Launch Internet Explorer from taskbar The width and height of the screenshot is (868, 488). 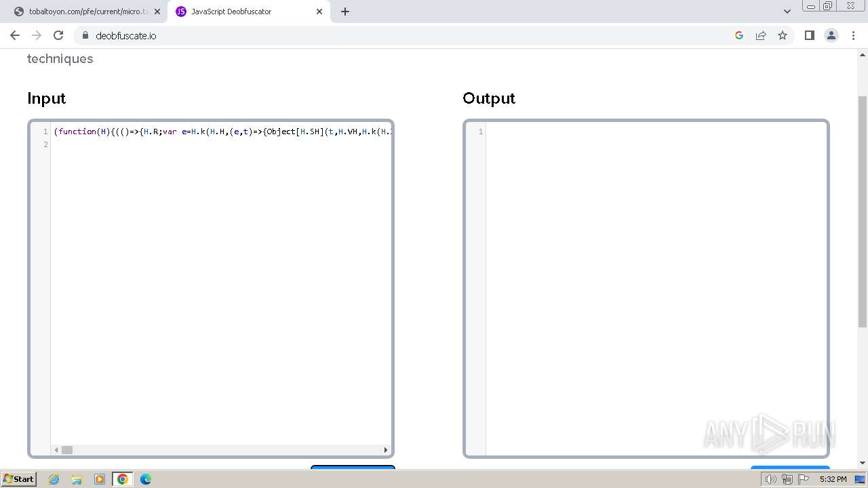click(x=54, y=479)
